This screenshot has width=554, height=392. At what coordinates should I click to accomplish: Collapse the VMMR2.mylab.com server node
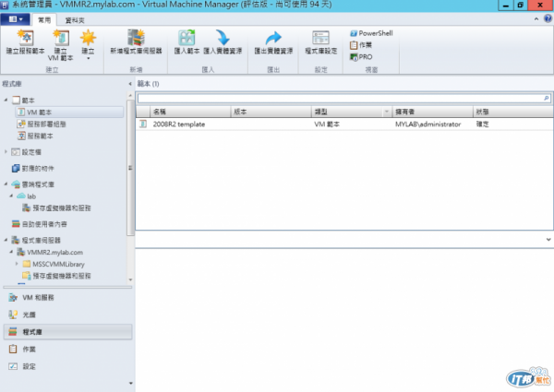(x=11, y=252)
